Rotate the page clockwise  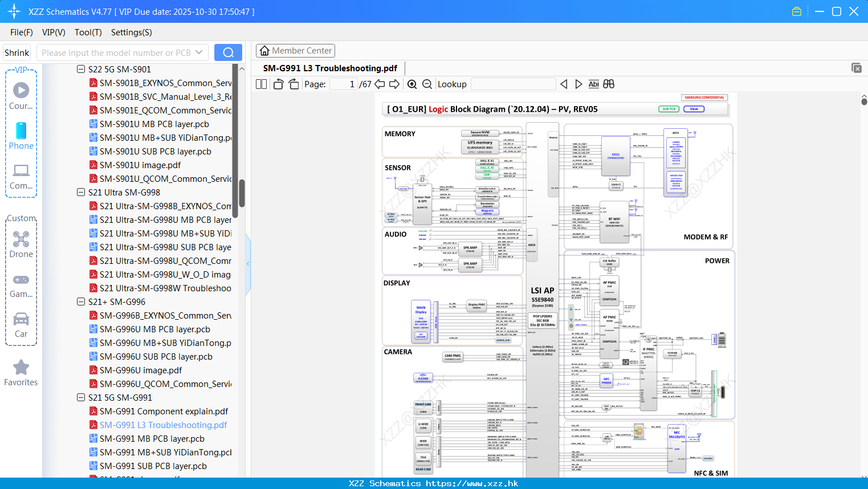tap(294, 84)
